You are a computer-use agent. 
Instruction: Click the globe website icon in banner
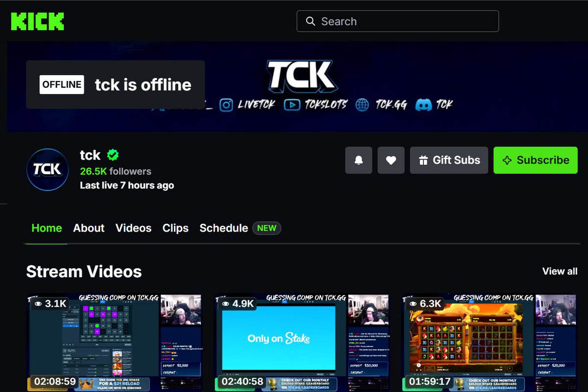362,105
